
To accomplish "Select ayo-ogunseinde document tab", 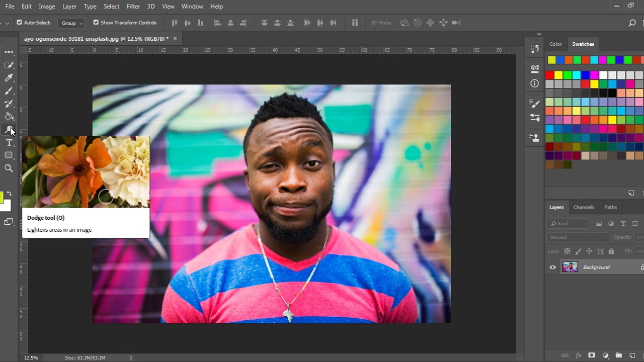I will click(x=97, y=39).
